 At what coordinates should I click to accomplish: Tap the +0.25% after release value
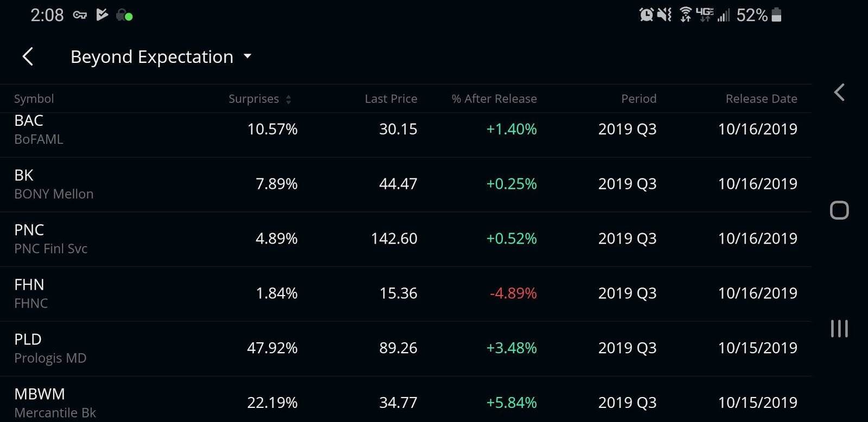click(512, 184)
